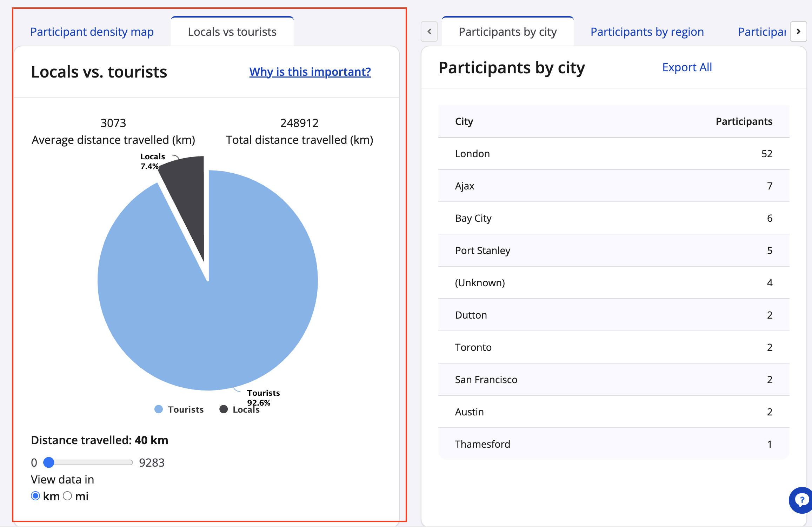Toggle Locals legend marker in chart
812x527 pixels.
tap(224, 409)
